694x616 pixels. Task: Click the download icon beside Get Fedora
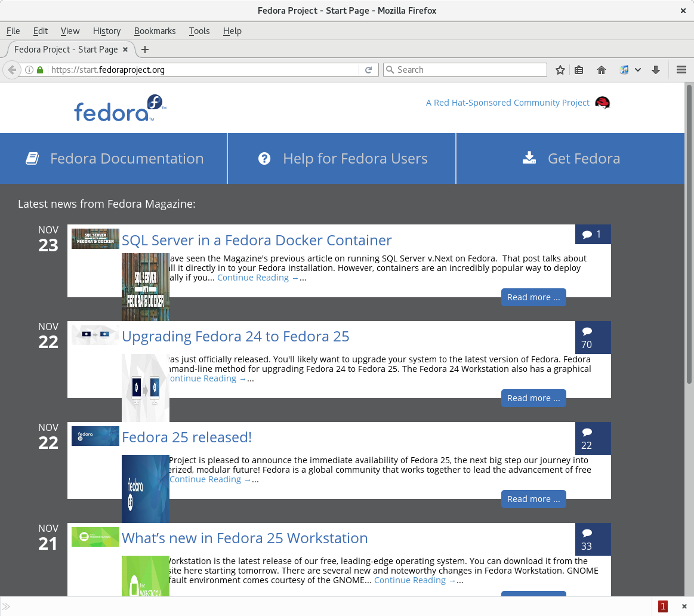point(529,158)
